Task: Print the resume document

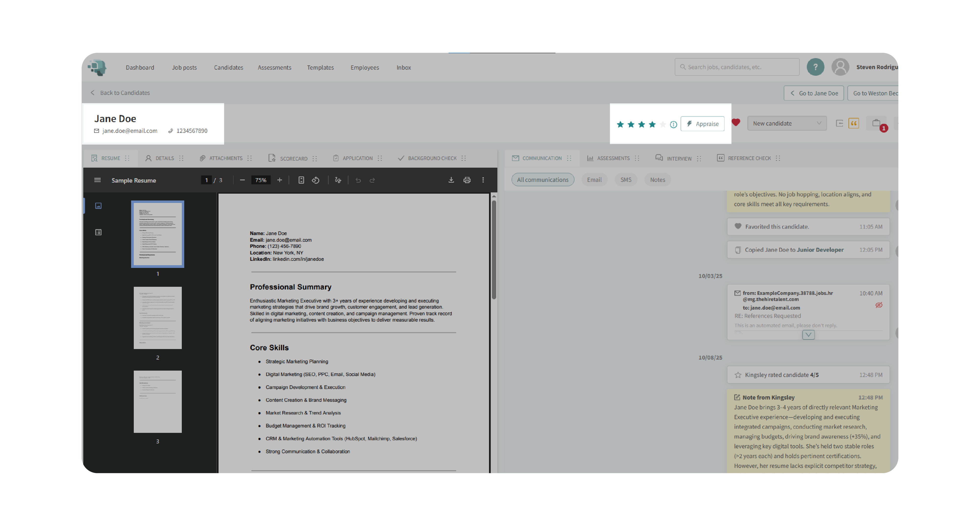Action: click(467, 180)
